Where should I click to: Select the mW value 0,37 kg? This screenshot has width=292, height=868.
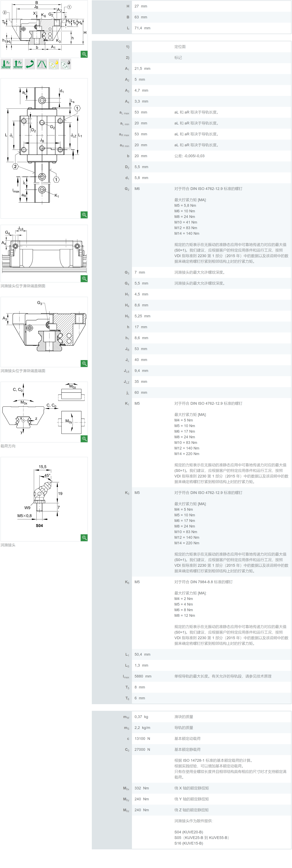click(x=141, y=717)
